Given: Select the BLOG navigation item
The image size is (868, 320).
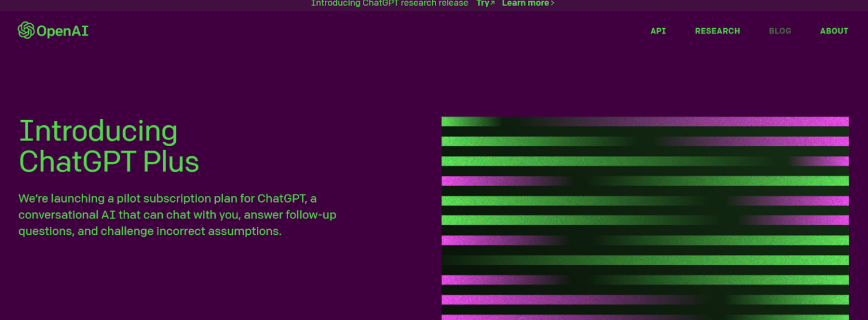Looking at the screenshot, I should [x=780, y=31].
